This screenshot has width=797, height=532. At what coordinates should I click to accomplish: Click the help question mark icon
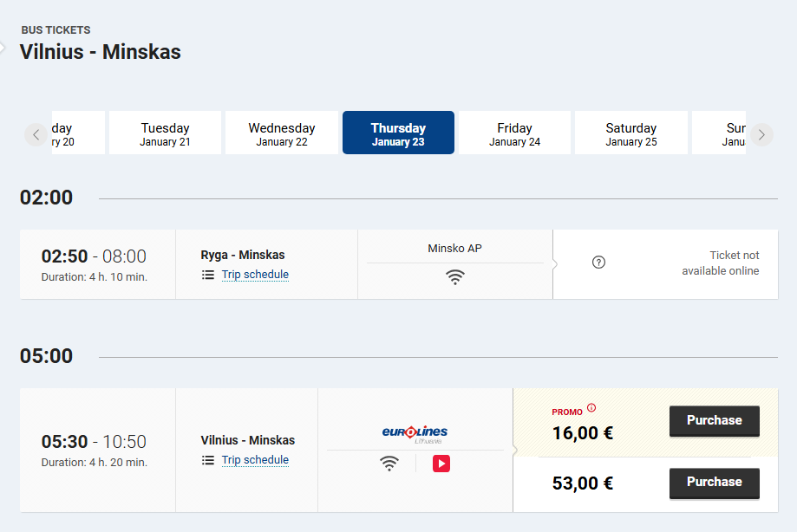598,263
